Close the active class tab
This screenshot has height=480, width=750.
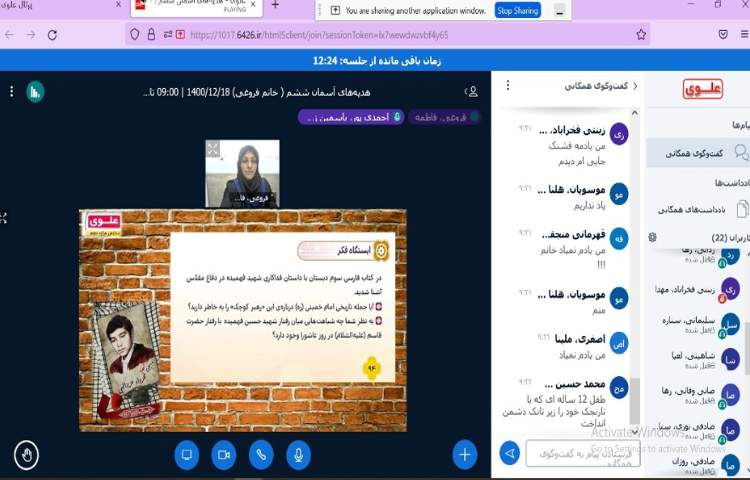tap(254, 5)
